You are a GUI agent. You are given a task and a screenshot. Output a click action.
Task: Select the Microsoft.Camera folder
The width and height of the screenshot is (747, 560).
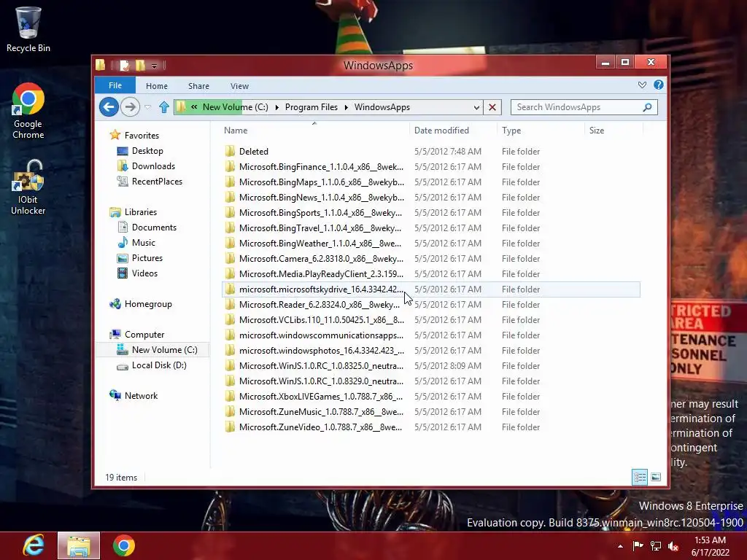pyautogui.click(x=430, y=259)
